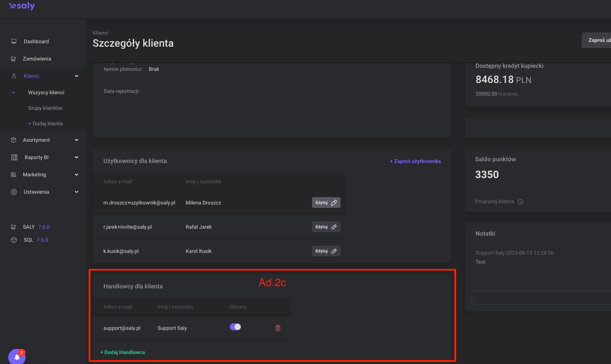Click the Zaproś użytkownika link

[415, 161]
